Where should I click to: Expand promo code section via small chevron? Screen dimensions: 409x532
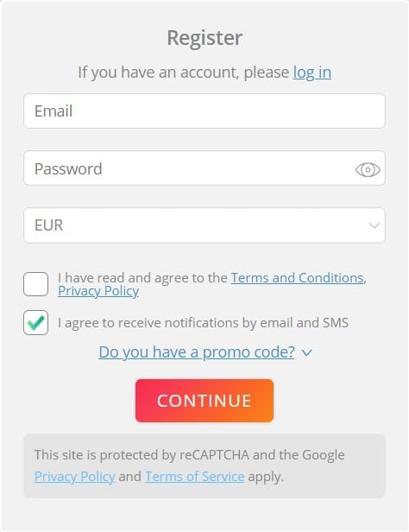click(306, 353)
